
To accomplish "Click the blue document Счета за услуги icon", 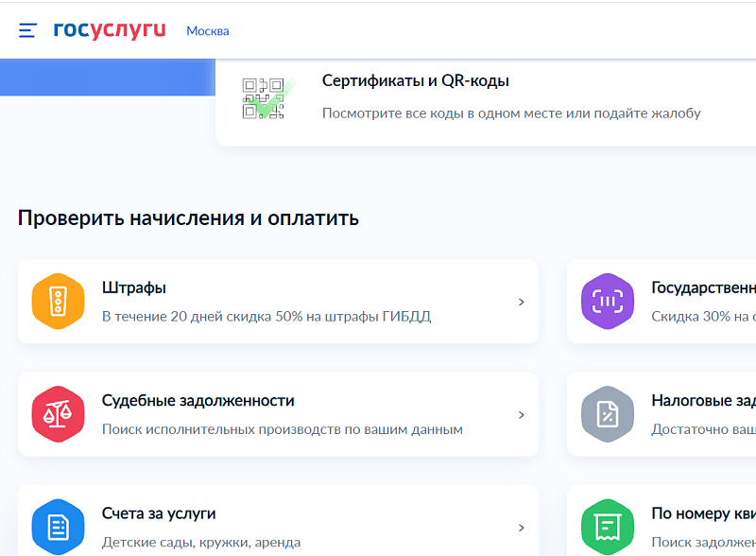I will [59, 526].
